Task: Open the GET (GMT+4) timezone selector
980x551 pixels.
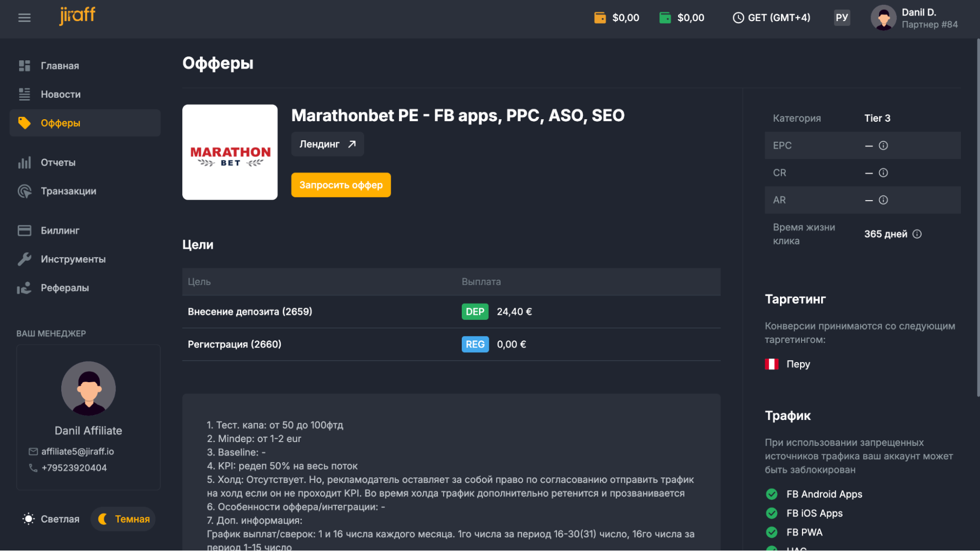Action: (x=772, y=18)
